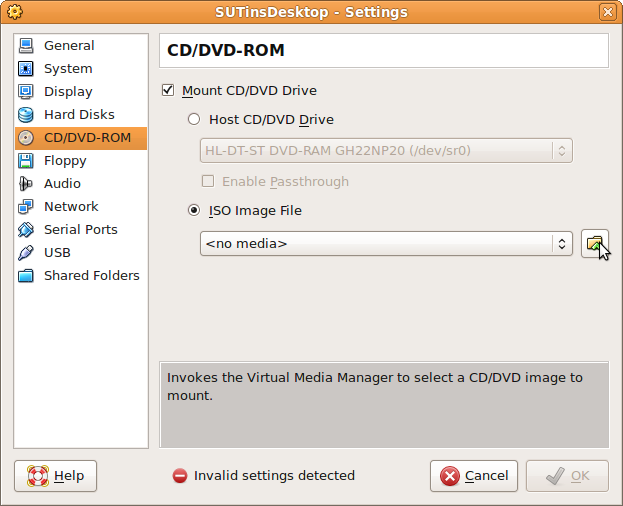Select the General monitor icon in sidebar
The image size is (623, 506).
[x=26, y=46]
